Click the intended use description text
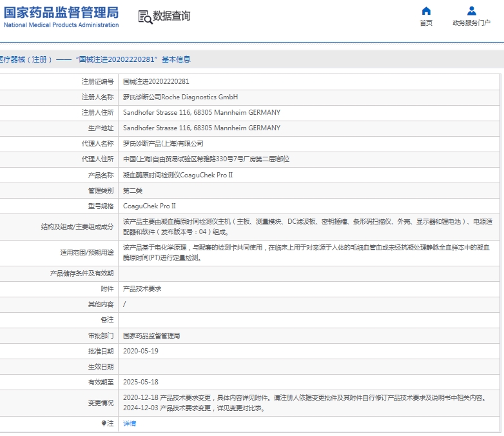 (x=306, y=253)
